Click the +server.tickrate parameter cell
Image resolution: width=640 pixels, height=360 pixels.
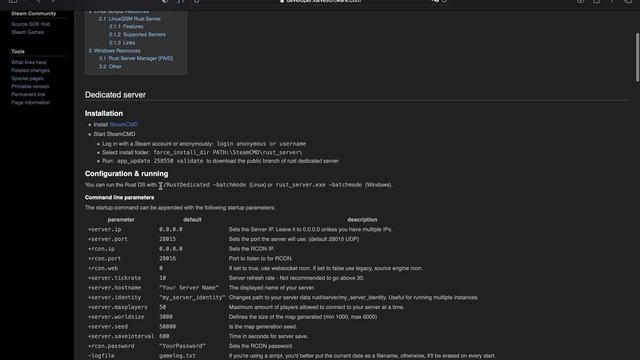pos(114,278)
